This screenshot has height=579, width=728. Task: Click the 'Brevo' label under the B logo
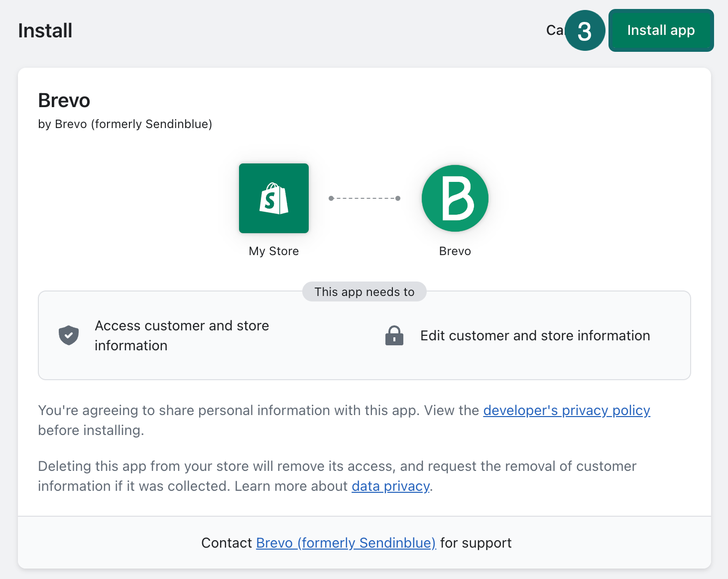click(455, 251)
